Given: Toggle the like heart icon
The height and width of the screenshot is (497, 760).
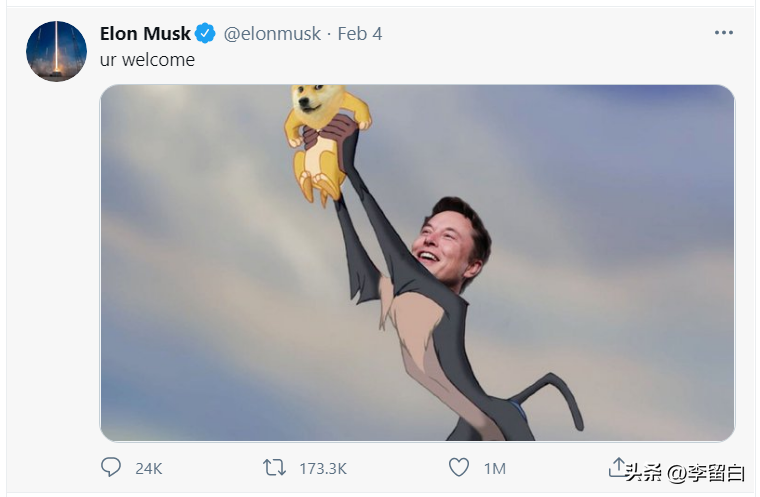Looking at the screenshot, I should tap(459, 467).
